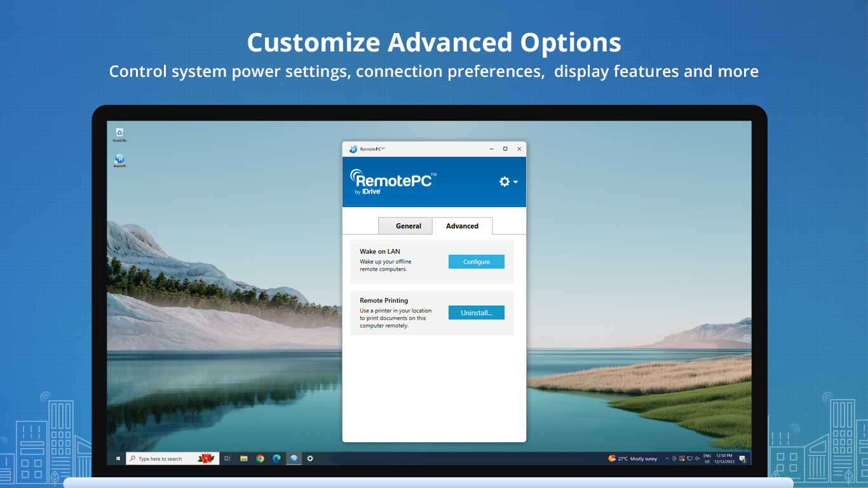Open Microsoft Edge from the taskbar
The width and height of the screenshot is (868, 488).
(277, 458)
